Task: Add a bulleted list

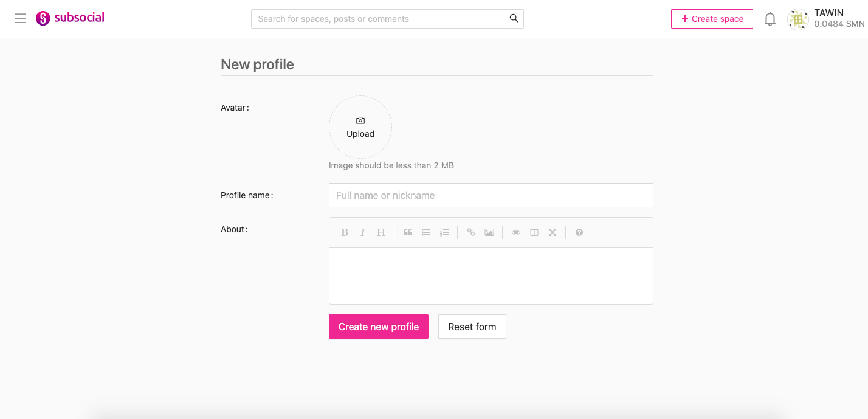Action: point(426,232)
